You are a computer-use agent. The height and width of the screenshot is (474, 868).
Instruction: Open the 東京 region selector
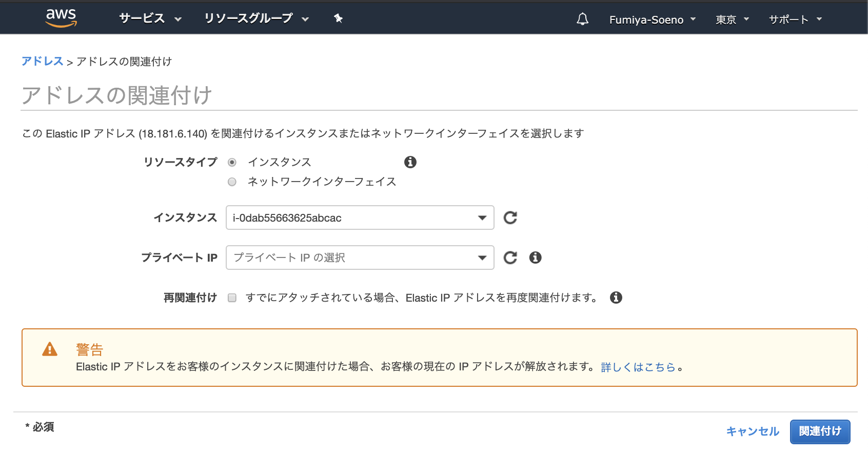732,19
